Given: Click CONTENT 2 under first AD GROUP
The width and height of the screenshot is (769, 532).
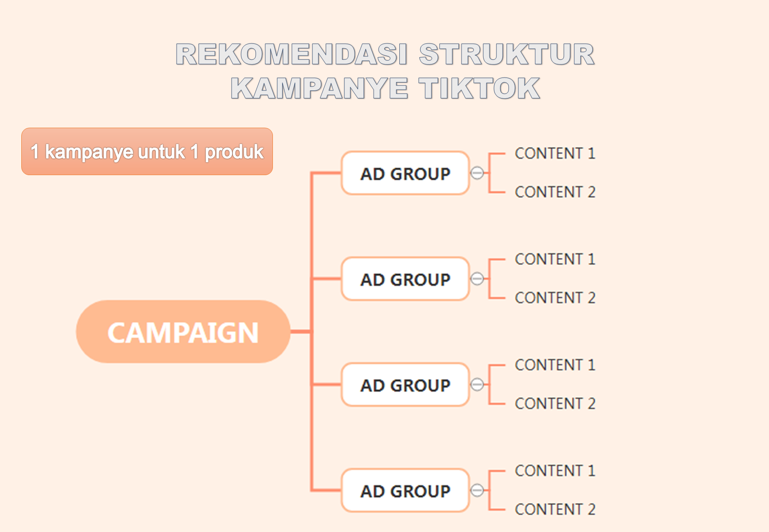Looking at the screenshot, I should click(555, 192).
